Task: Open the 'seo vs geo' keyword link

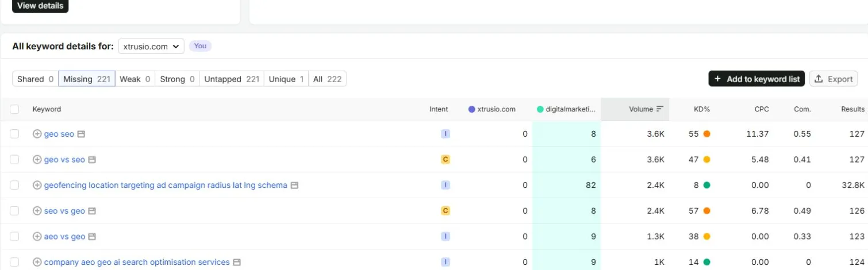Action: [x=64, y=211]
